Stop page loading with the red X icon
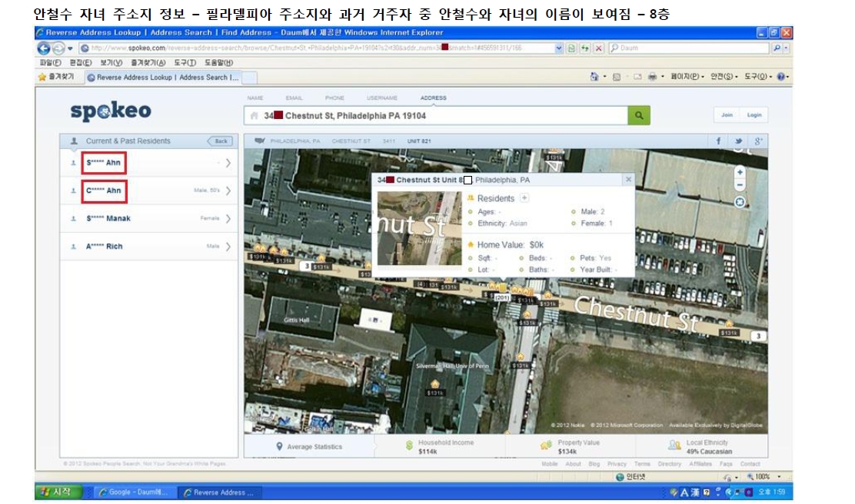Image resolution: width=855 pixels, height=504 pixels. click(x=599, y=48)
